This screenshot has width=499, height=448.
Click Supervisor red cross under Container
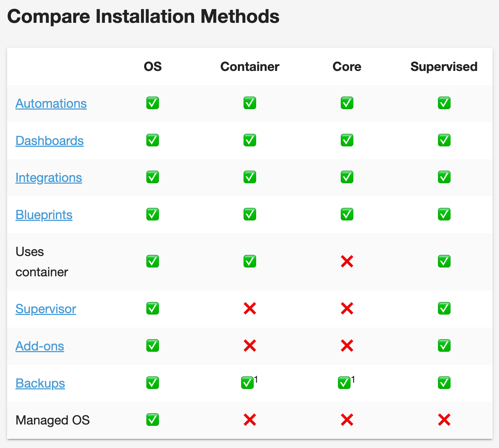(250, 309)
